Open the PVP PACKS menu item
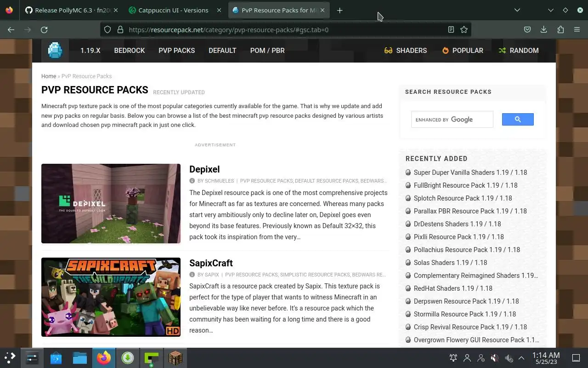588x368 pixels. click(177, 51)
